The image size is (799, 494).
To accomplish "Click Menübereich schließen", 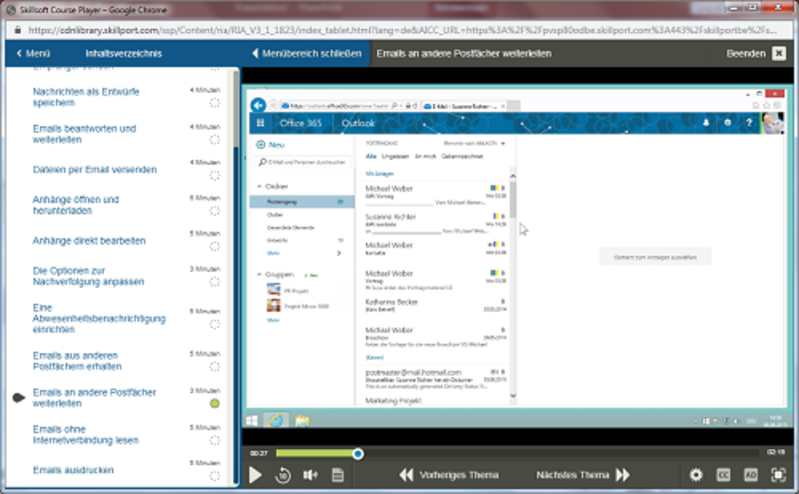I will [x=306, y=54].
